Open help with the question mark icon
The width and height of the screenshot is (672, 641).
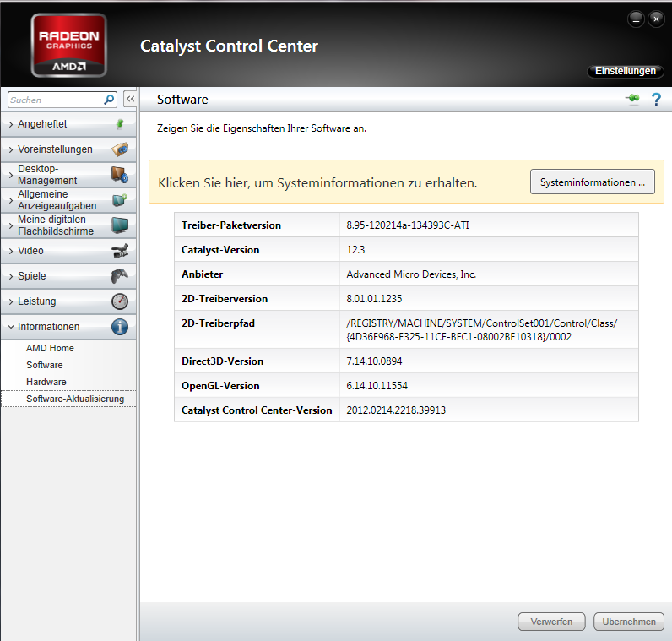tap(656, 100)
